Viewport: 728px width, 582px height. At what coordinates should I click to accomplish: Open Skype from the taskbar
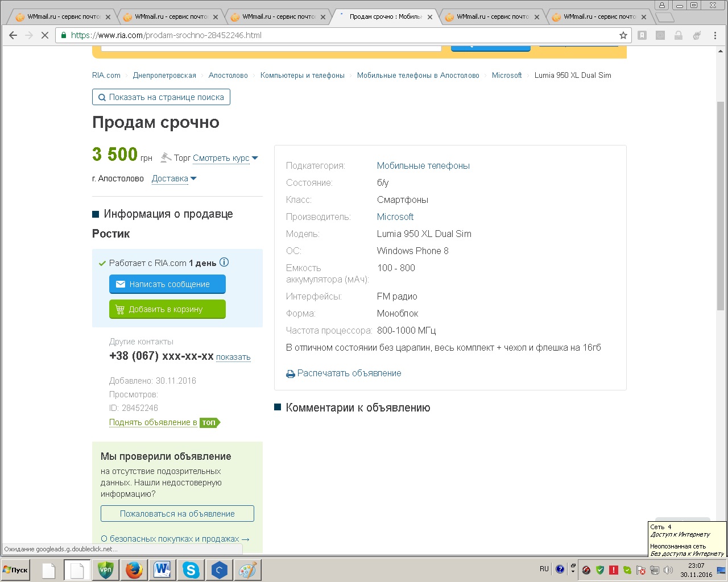click(191, 570)
